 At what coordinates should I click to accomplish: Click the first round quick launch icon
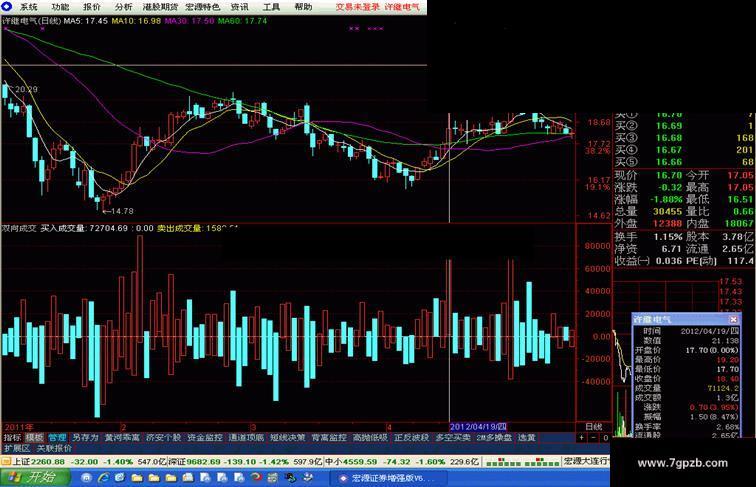(86, 478)
